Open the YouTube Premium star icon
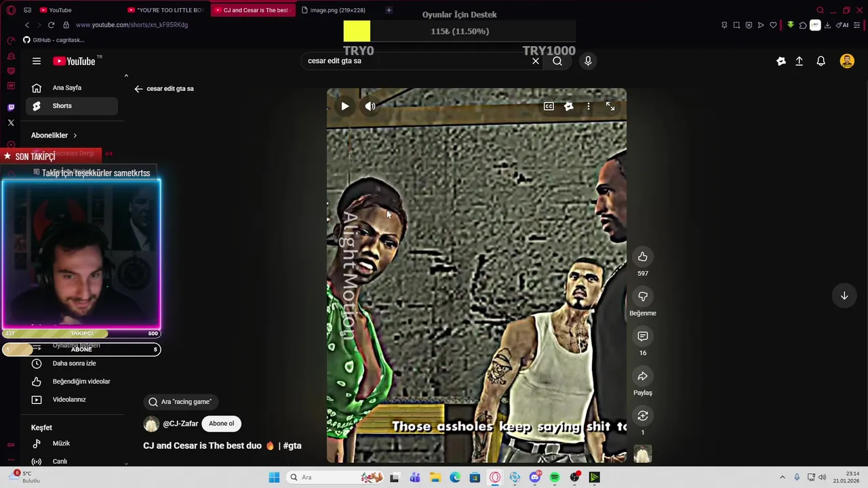 click(x=781, y=61)
